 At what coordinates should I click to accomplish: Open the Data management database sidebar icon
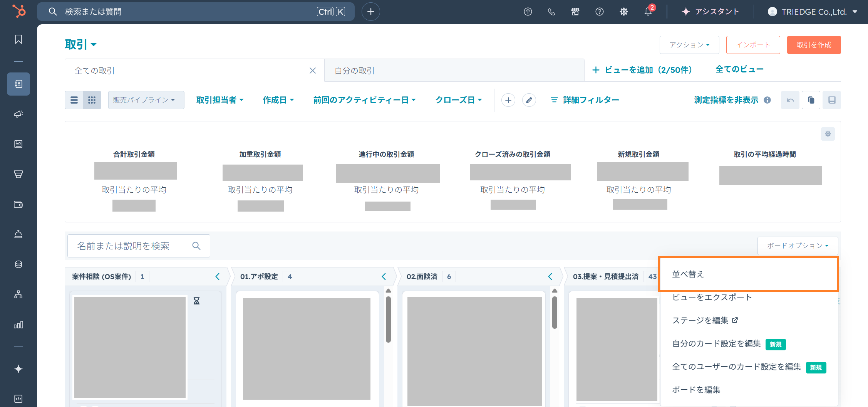coord(18,264)
